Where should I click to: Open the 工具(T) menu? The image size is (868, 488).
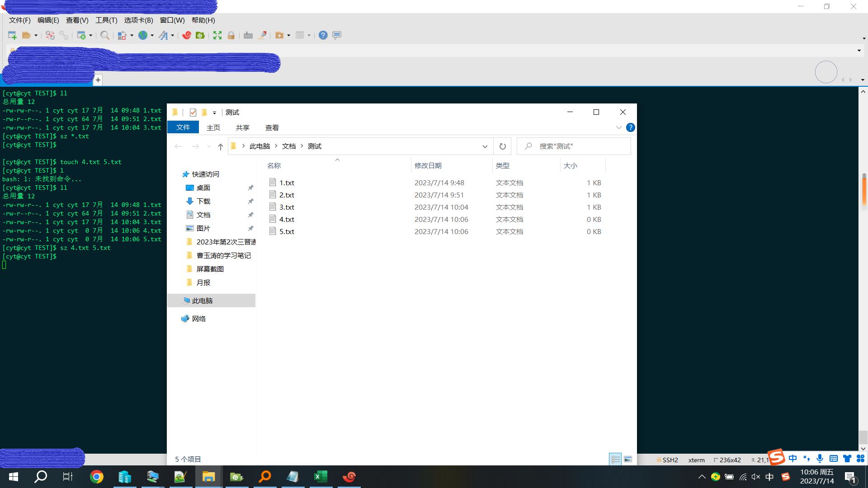pyautogui.click(x=106, y=20)
